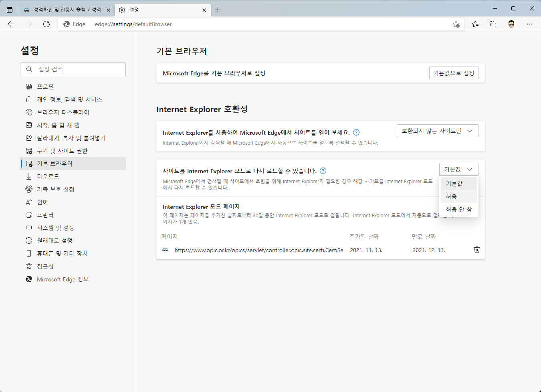Open 다운로드 settings
Image resolution: width=541 pixels, height=392 pixels.
[73, 176]
